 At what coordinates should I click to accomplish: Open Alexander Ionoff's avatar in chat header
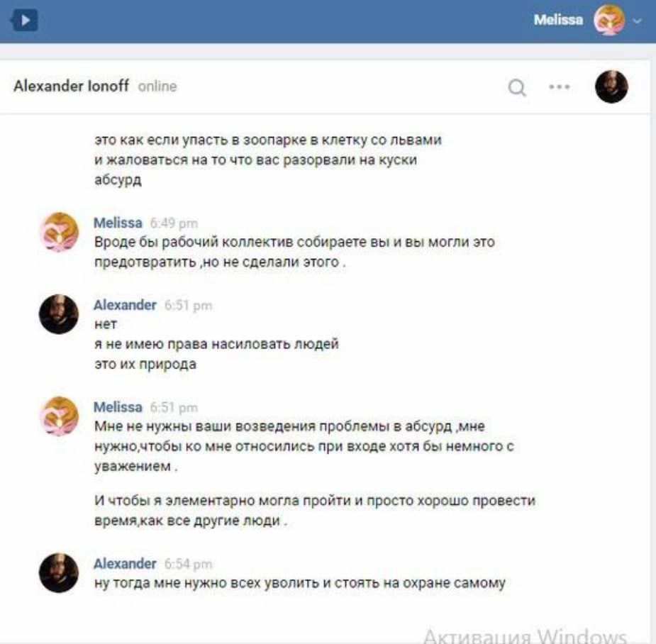coord(611,87)
